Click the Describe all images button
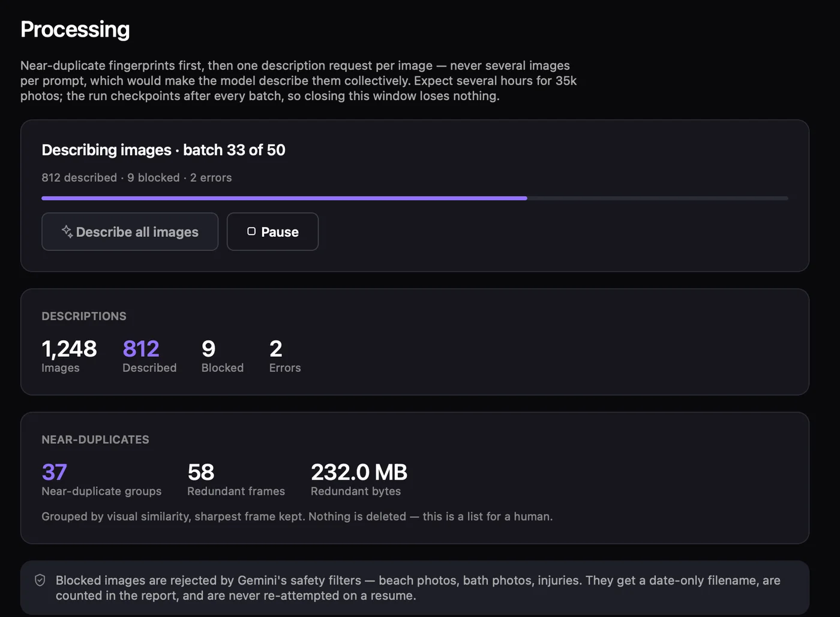840x617 pixels. (x=130, y=231)
